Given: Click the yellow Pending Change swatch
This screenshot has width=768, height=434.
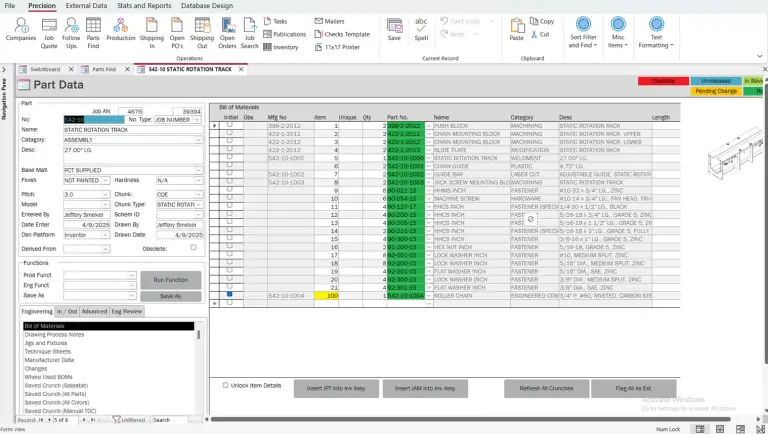Looking at the screenshot, I should coord(716,91).
